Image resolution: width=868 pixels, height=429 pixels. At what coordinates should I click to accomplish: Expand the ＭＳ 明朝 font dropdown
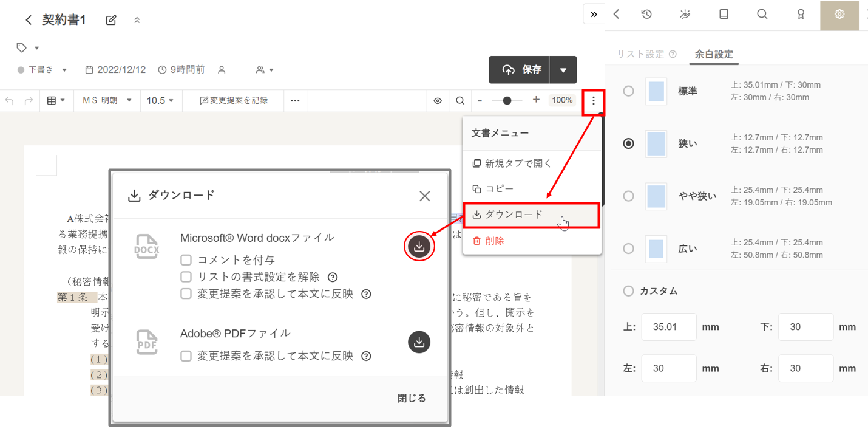tap(107, 101)
